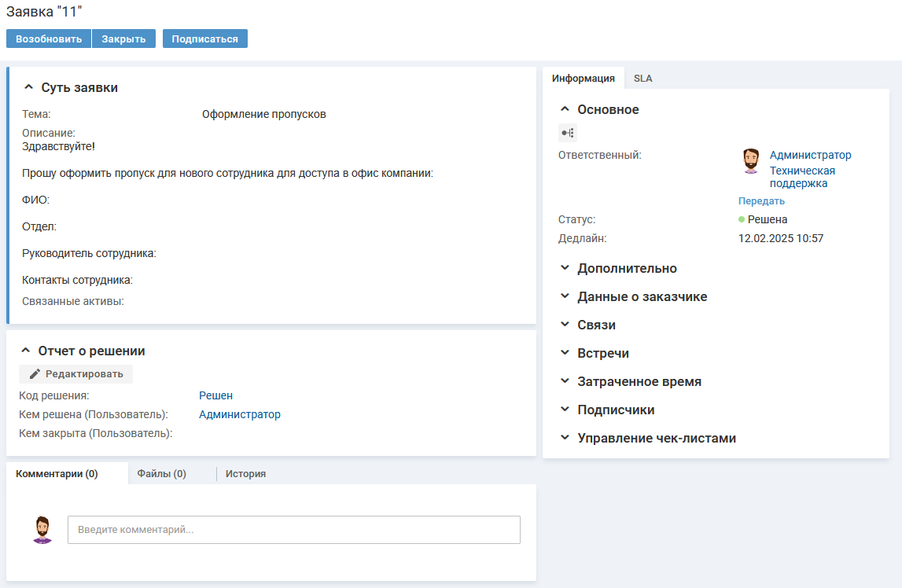This screenshot has width=902, height=588.
Task: Open the История tab
Action: [245, 474]
